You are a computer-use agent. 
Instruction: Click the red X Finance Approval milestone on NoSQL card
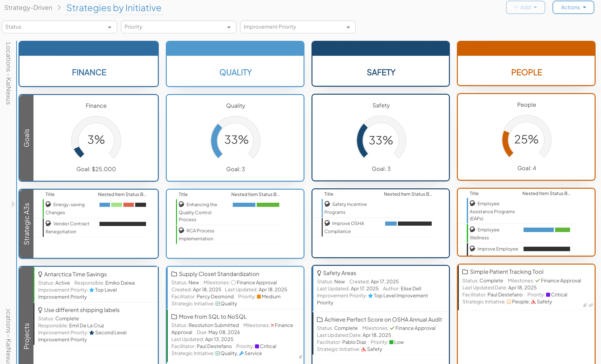point(272,325)
